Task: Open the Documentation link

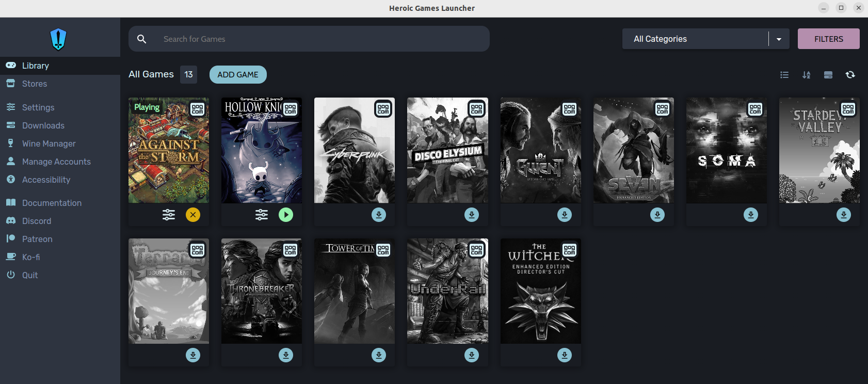Action: (60, 203)
